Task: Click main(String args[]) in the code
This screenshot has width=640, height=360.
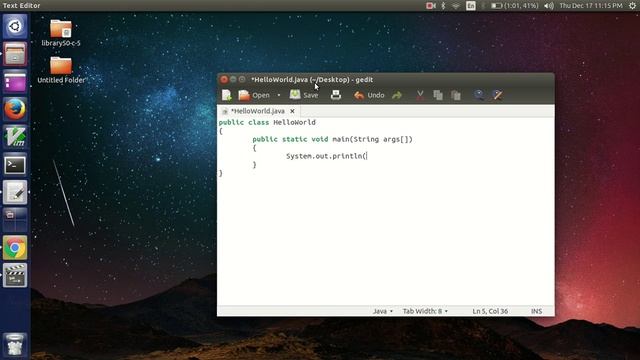Action: pyautogui.click(x=372, y=139)
